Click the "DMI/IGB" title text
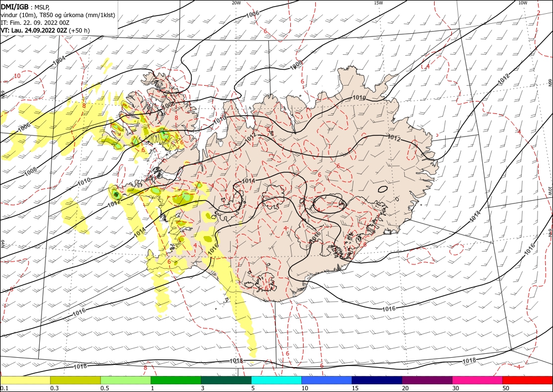 [x=15, y=7]
